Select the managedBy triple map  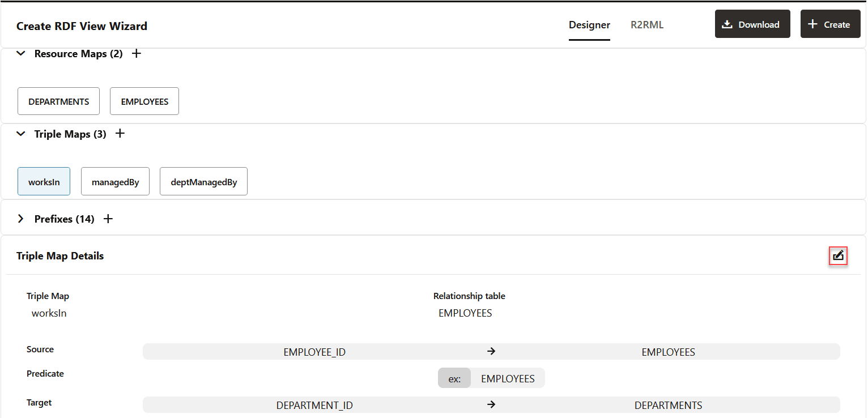[x=115, y=181]
